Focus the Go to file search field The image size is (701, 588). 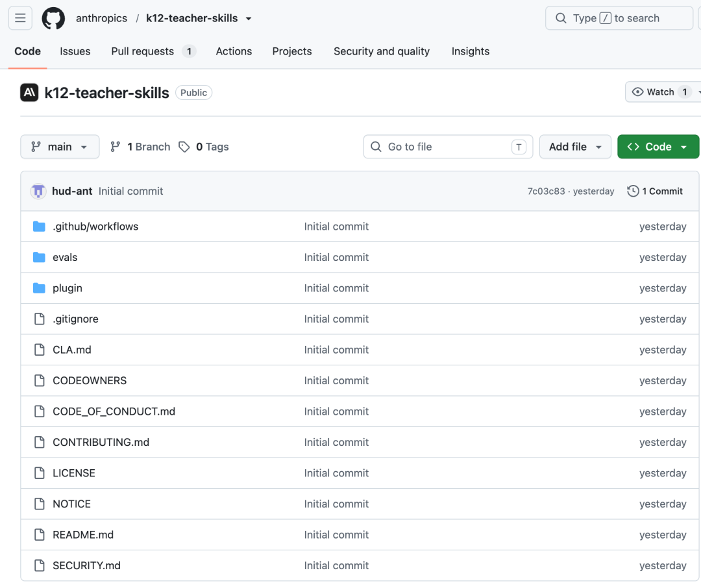tap(448, 147)
